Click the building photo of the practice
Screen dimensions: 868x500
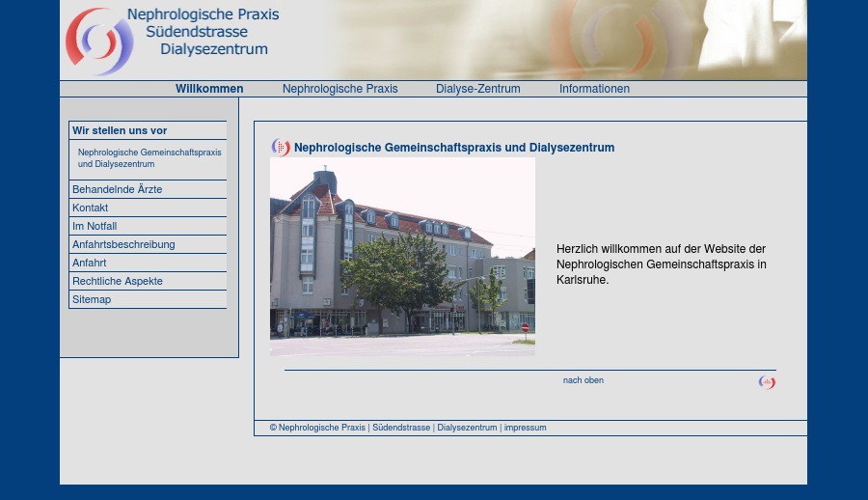click(402, 257)
